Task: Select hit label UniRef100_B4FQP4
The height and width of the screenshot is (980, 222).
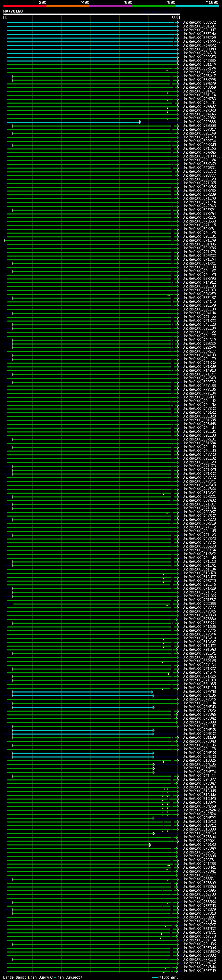Action: pos(199,921)
